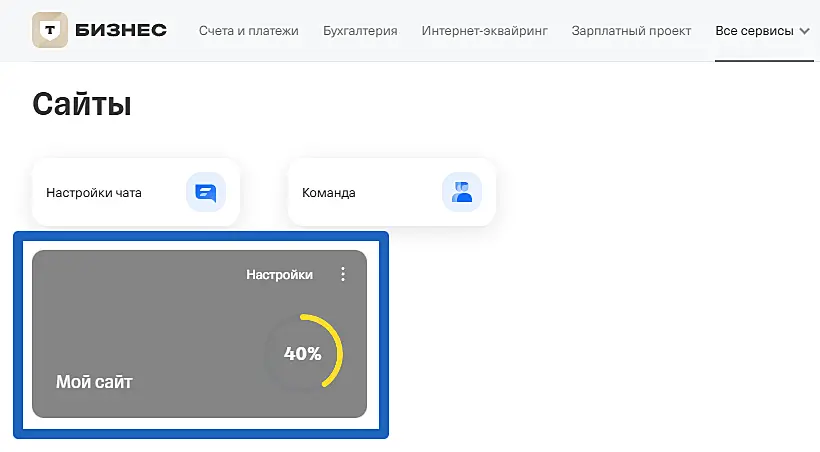Screen dimensions: 820x452
Task: Select Зарплатный проект menu item
Action: 631,31
